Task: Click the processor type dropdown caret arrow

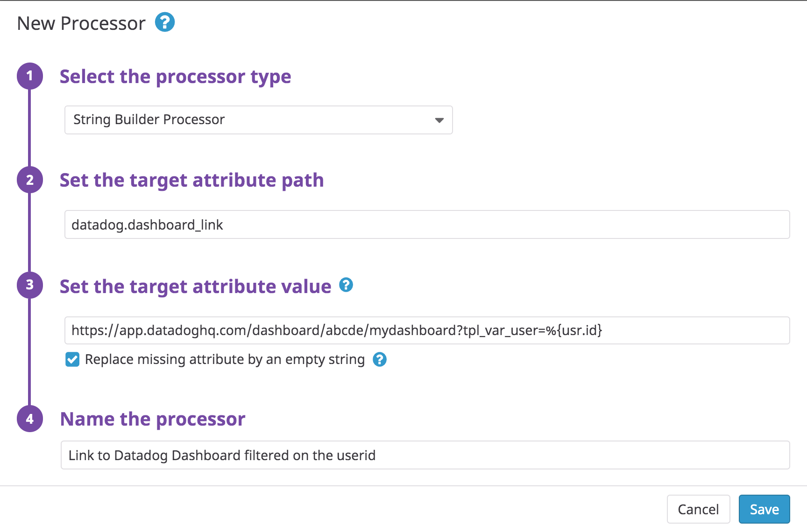Action: (x=439, y=120)
